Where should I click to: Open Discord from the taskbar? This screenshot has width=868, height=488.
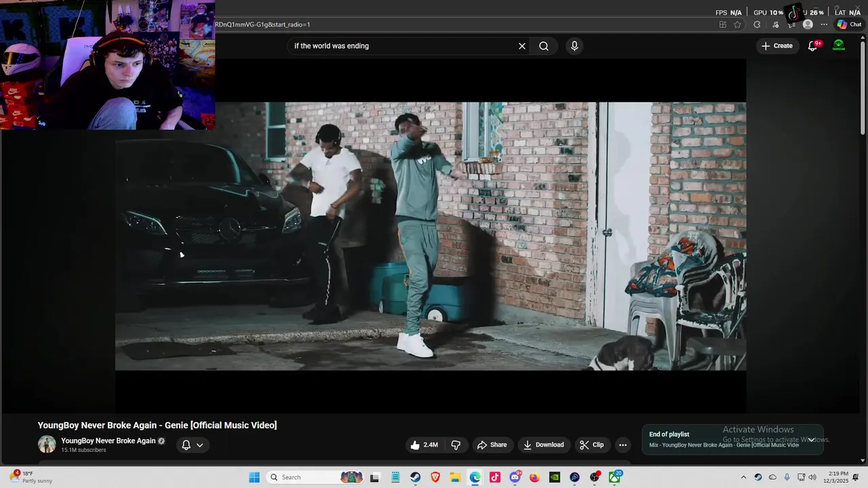[515, 477]
